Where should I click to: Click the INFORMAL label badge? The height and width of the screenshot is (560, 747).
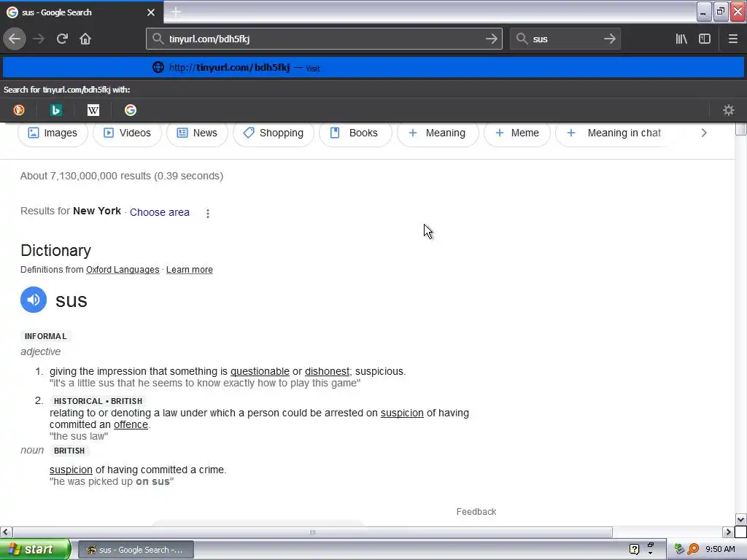point(46,336)
